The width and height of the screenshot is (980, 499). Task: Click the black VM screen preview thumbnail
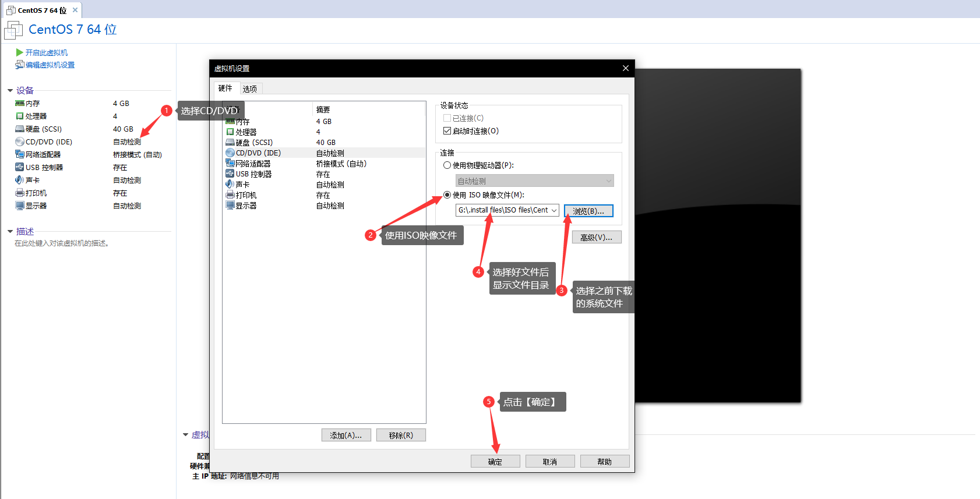pyautogui.click(x=718, y=235)
